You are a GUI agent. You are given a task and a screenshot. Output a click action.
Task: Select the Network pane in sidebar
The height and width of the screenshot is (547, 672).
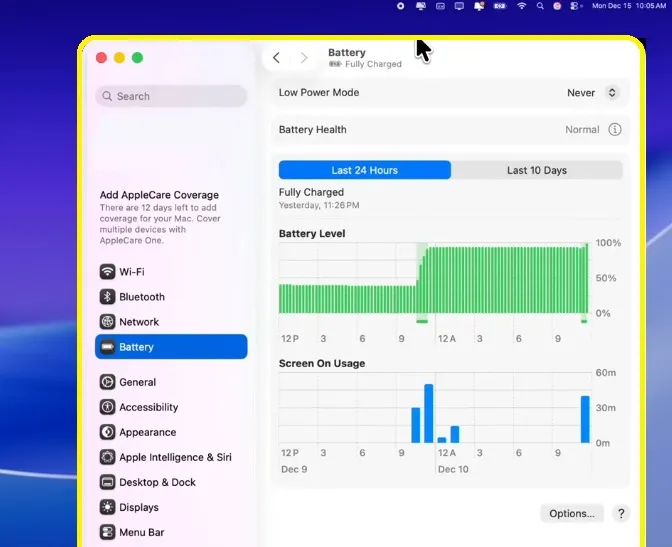(171, 322)
